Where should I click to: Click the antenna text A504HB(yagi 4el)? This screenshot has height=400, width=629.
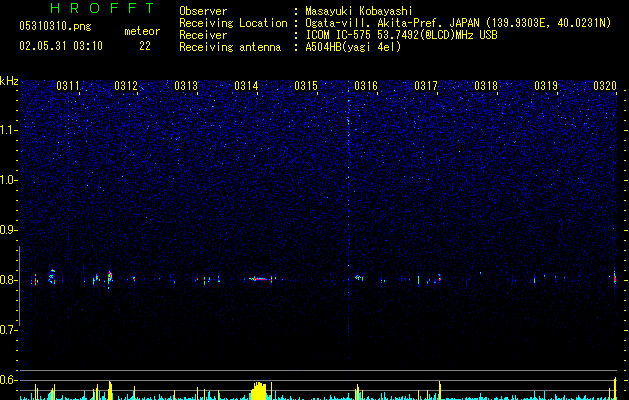point(353,47)
